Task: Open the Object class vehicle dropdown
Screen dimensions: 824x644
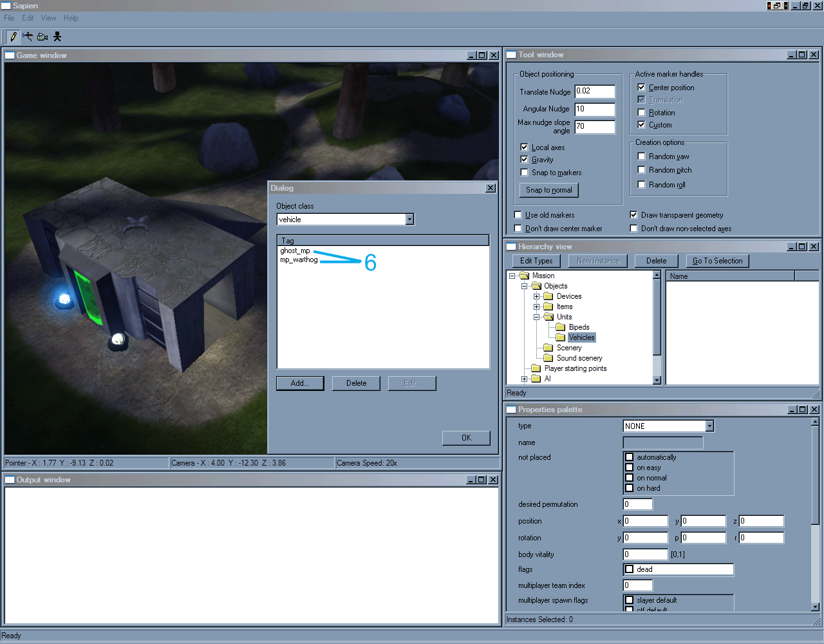Action: coord(409,220)
